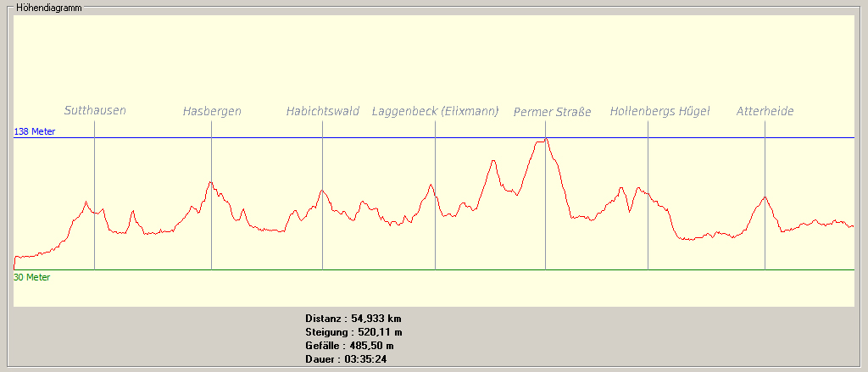Click the green 30 Meter minimum label

click(x=32, y=277)
